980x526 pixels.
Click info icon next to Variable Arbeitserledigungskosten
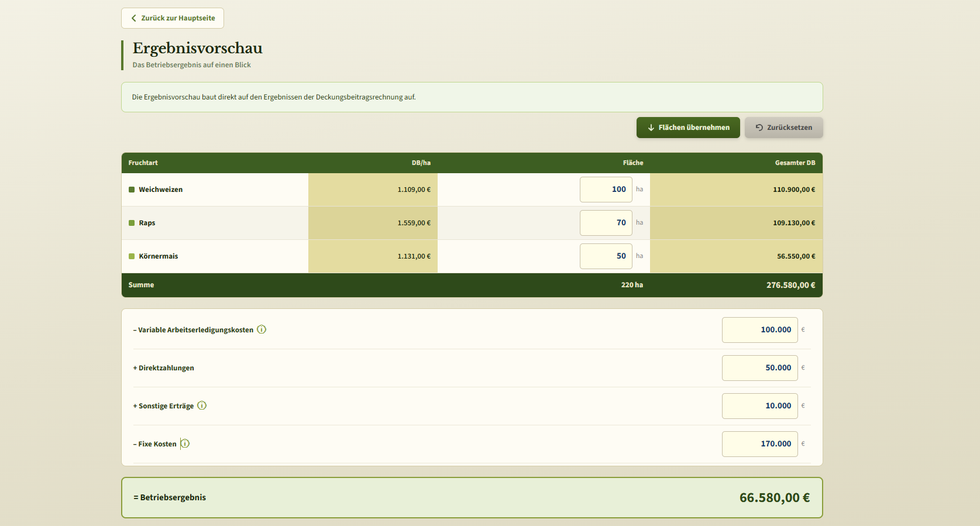(262, 329)
